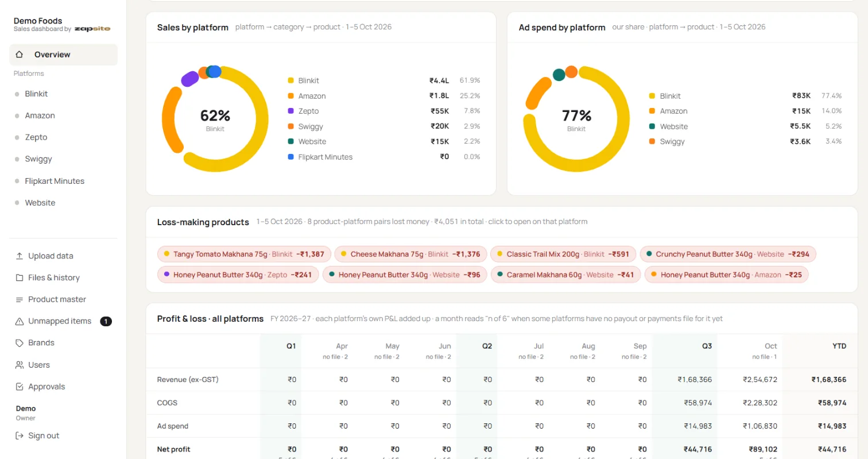The width and height of the screenshot is (868, 459).
Task: Click the Brands tag icon
Action: coord(20,343)
